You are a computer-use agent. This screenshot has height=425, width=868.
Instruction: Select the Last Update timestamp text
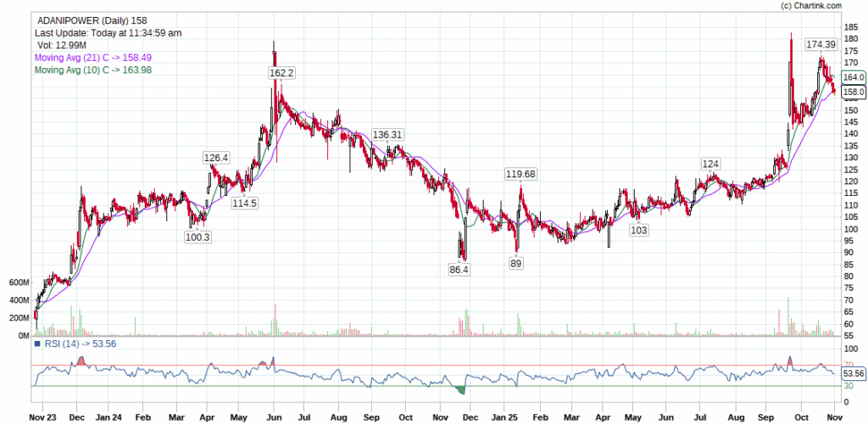point(108,33)
